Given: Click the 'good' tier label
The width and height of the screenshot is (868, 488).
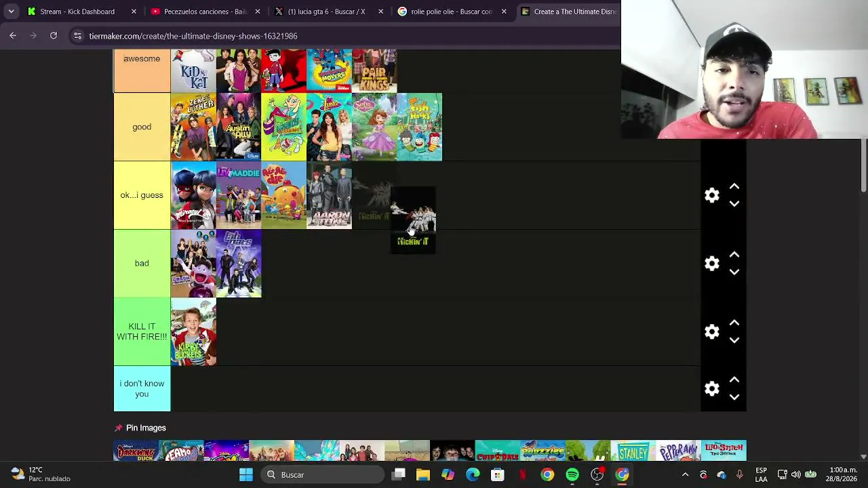Looking at the screenshot, I should 142,127.
